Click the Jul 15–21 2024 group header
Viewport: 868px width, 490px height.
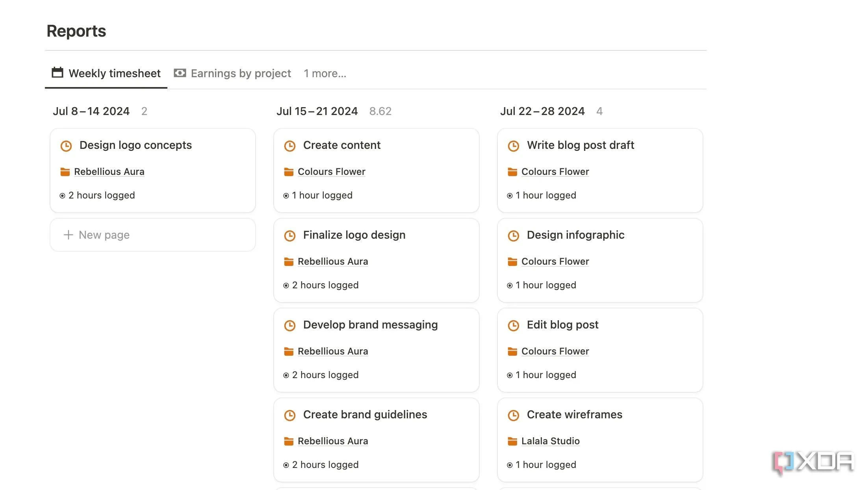tap(317, 111)
